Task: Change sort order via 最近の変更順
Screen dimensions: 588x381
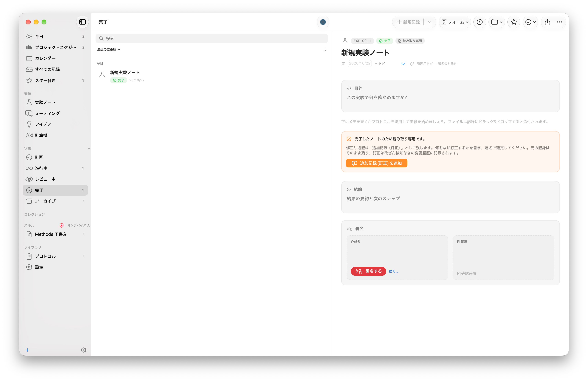Action: (x=108, y=49)
